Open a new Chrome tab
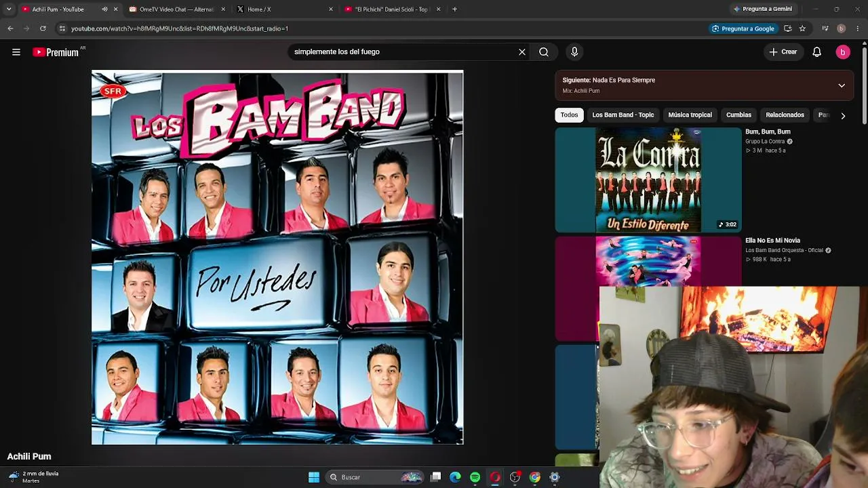 [x=454, y=9]
